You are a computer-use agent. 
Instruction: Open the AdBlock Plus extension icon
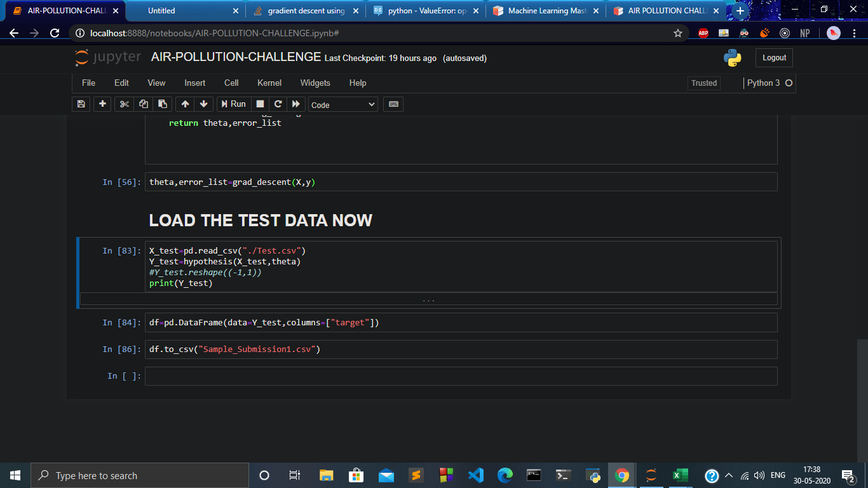(703, 33)
